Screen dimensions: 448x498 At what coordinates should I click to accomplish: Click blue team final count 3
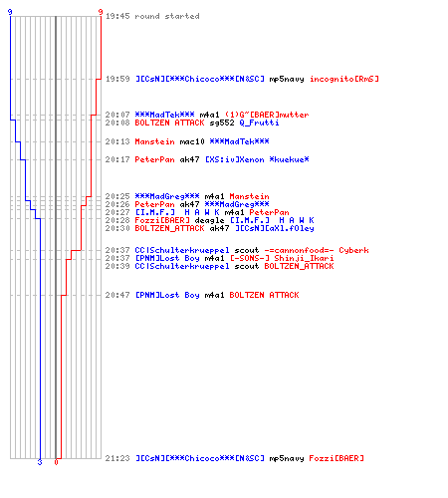(x=40, y=462)
